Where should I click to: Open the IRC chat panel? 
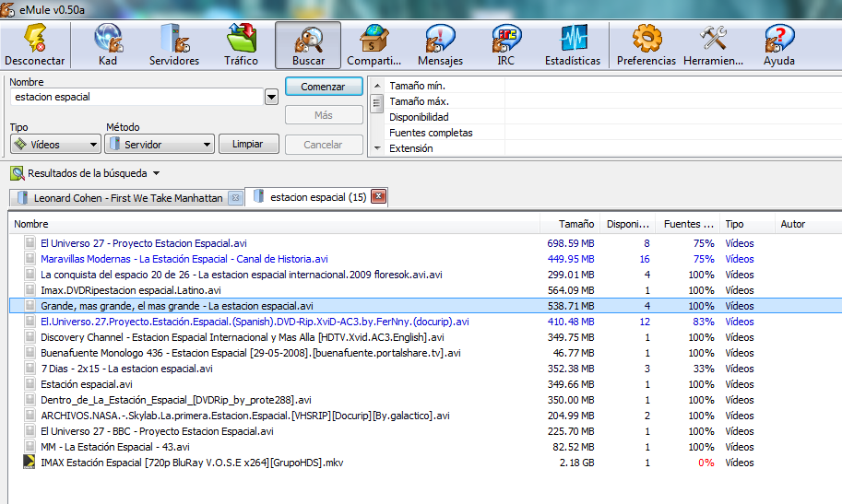pyautogui.click(x=505, y=45)
